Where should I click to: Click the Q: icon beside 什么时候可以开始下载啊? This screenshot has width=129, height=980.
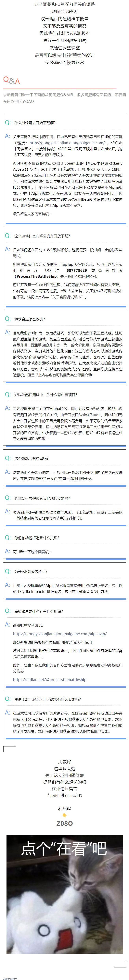[8, 123]
